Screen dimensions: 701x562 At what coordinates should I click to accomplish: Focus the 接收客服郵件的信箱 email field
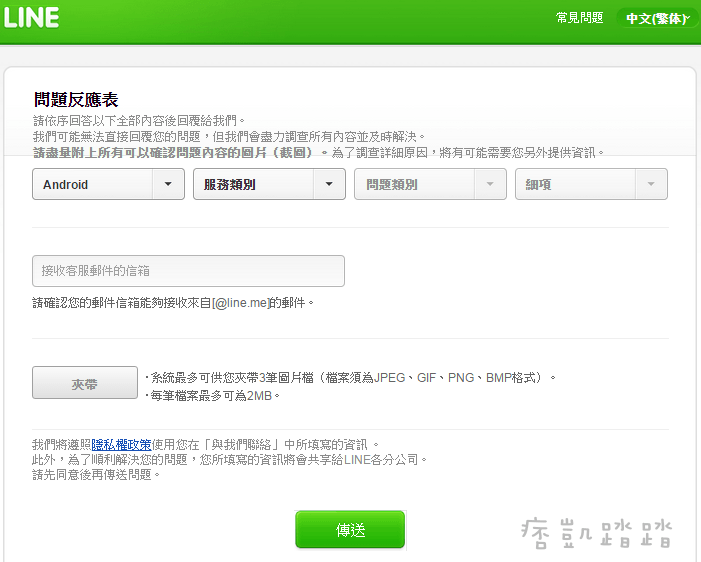pyautogui.click(x=188, y=271)
